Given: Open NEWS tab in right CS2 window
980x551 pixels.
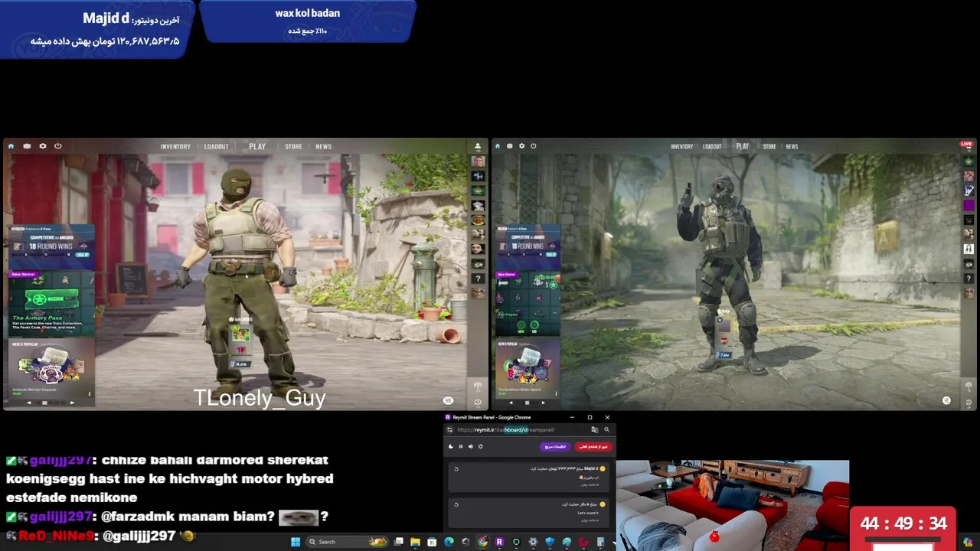Looking at the screenshot, I should pyautogui.click(x=792, y=146).
